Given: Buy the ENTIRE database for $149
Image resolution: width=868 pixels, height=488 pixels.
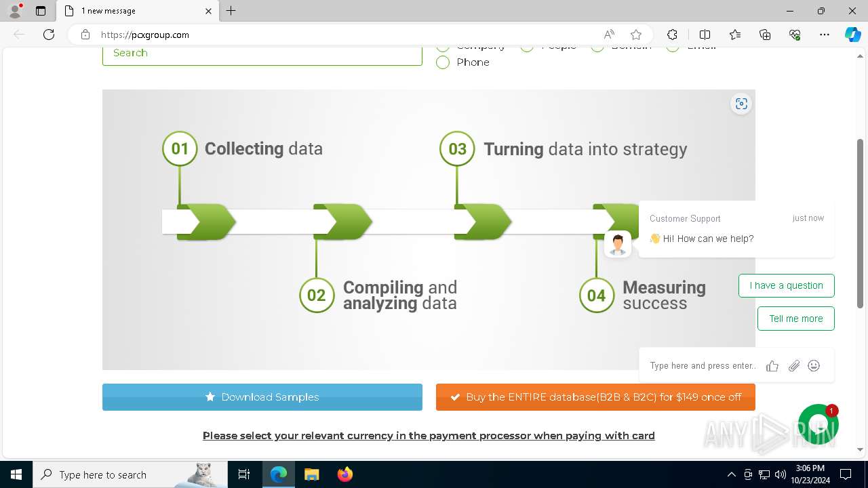Looking at the screenshot, I should pyautogui.click(x=595, y=397).
